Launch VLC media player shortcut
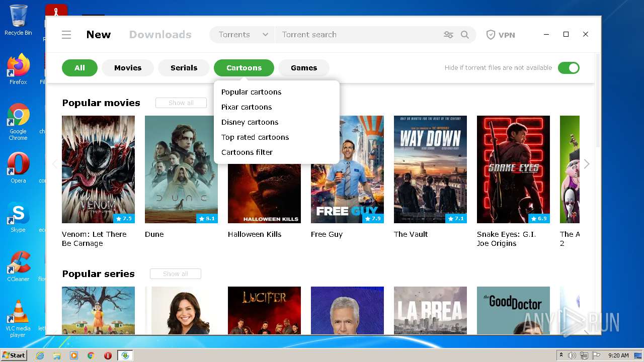 18,319
